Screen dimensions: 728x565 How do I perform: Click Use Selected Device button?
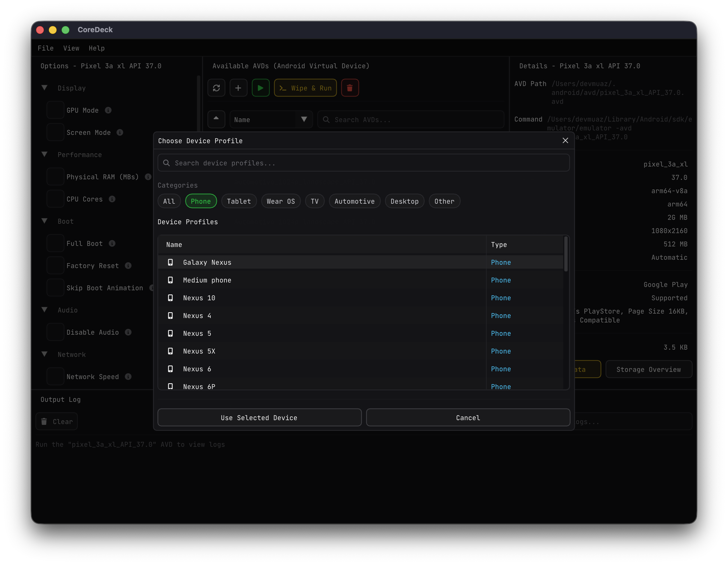tap(259, 417)
